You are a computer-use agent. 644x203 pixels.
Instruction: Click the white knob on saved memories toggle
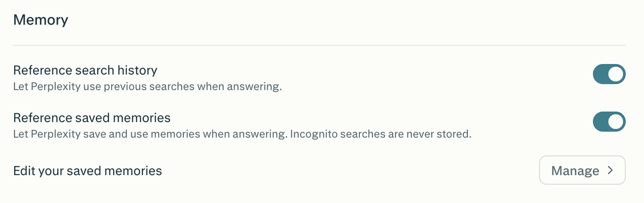click(616, 122)
